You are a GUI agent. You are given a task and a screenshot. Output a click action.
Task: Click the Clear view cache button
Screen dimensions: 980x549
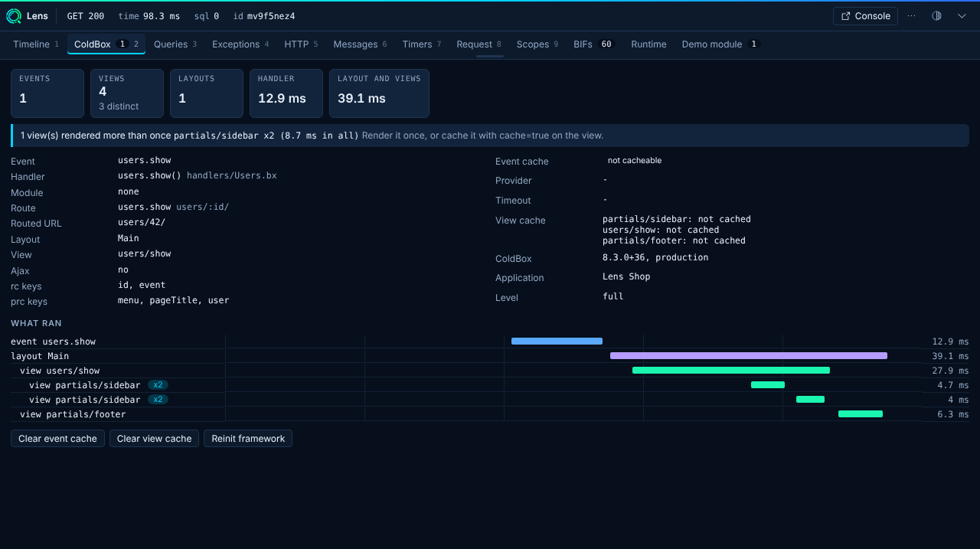pos(155,439)
